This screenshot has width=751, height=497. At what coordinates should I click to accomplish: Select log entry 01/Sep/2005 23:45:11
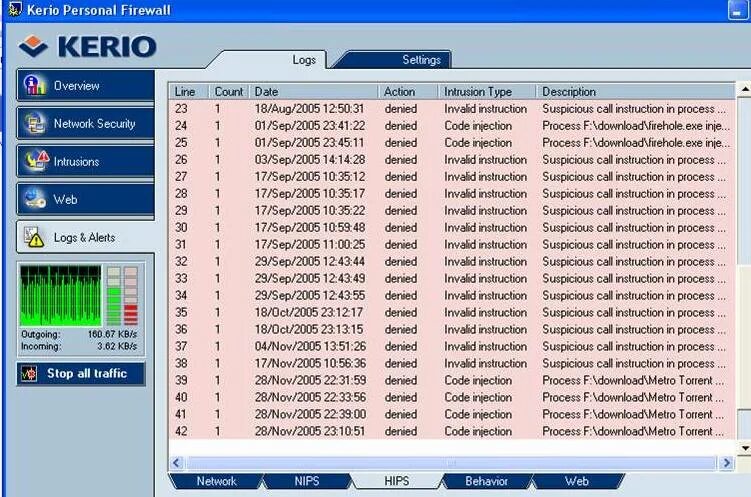(452, 143)
